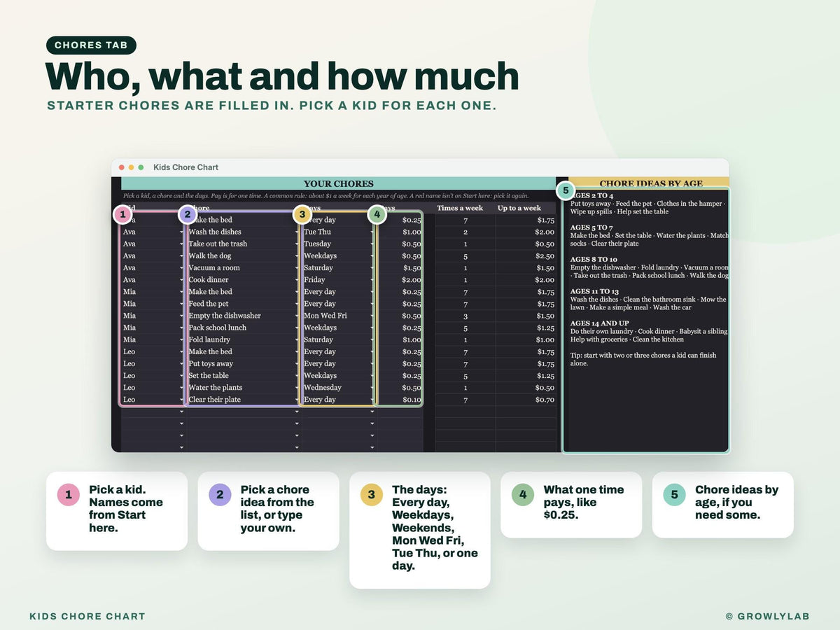Image resolution: width=840 pixels, height=630 pixels.
Task: Select the Vacuum a room chore cell
Action: point(244,268)
